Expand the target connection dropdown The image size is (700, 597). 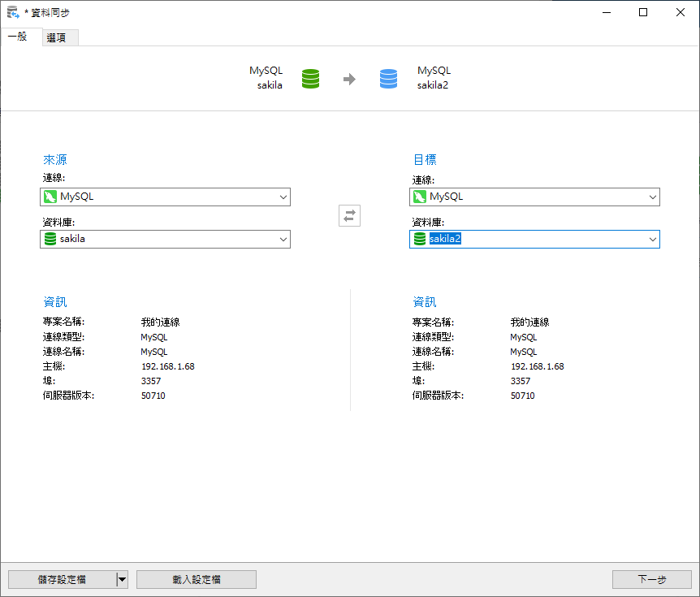coord(652,197)
